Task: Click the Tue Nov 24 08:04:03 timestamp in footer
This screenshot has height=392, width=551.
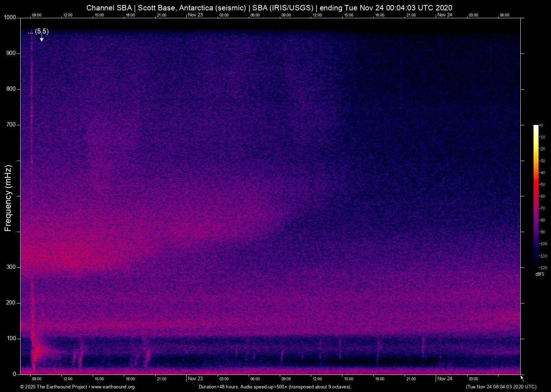Action: pyautogui.click(x=501, y=387)
